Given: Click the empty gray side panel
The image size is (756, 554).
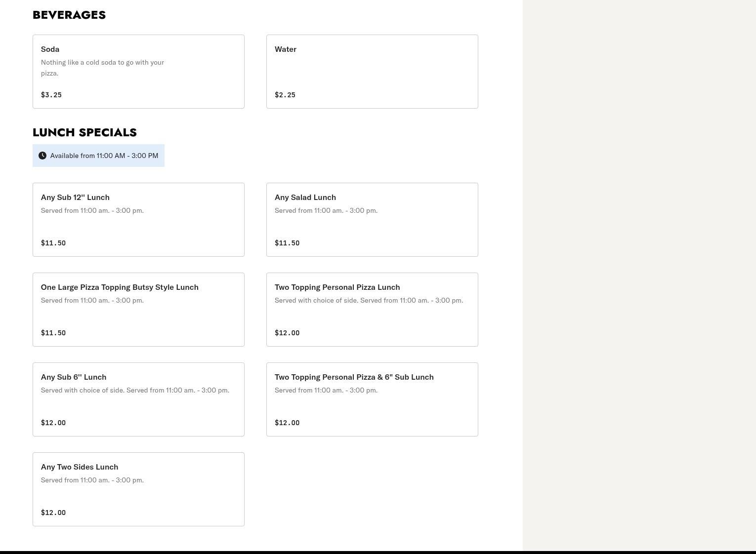Looking at the screenshot, I should pyautogui.click(x=639, y=277).
